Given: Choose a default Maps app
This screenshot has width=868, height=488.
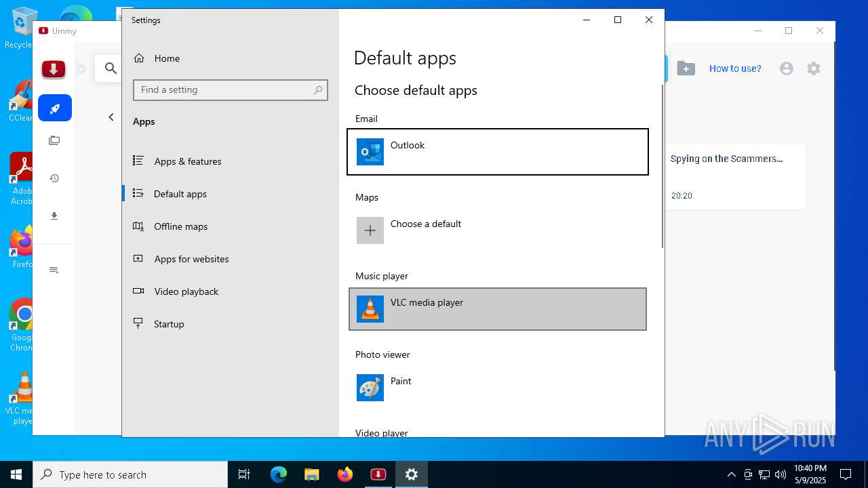Looking at the screenshot, I should 498,230.
